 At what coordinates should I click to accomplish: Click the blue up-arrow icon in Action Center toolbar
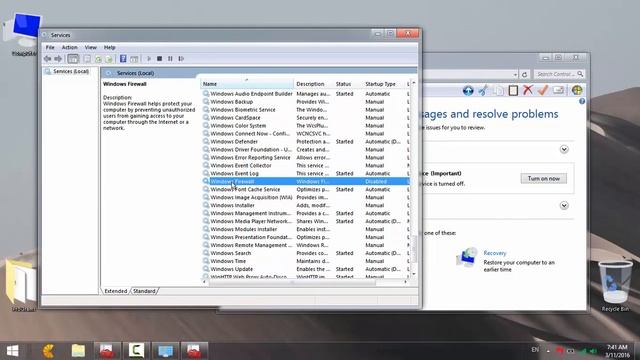click(468, 90)
